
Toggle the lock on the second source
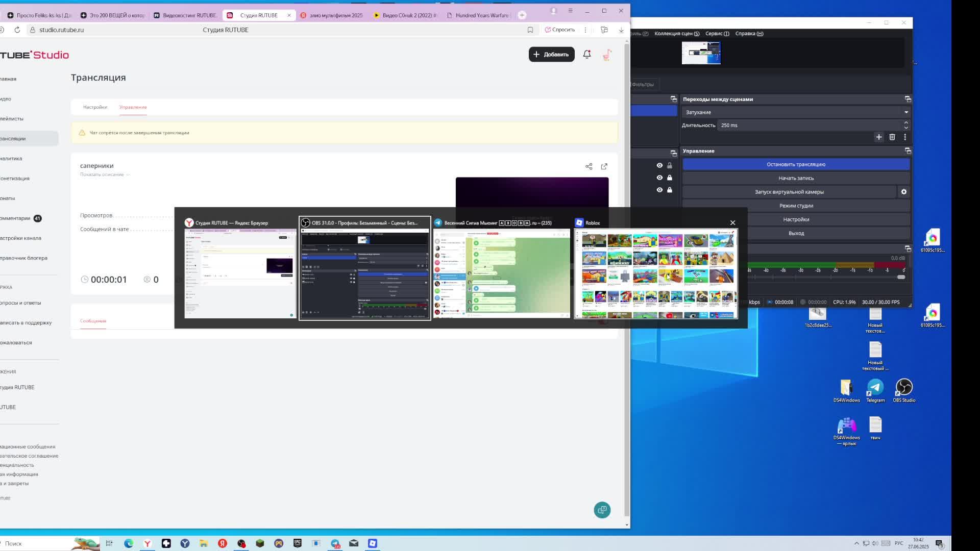pos(670,178)
